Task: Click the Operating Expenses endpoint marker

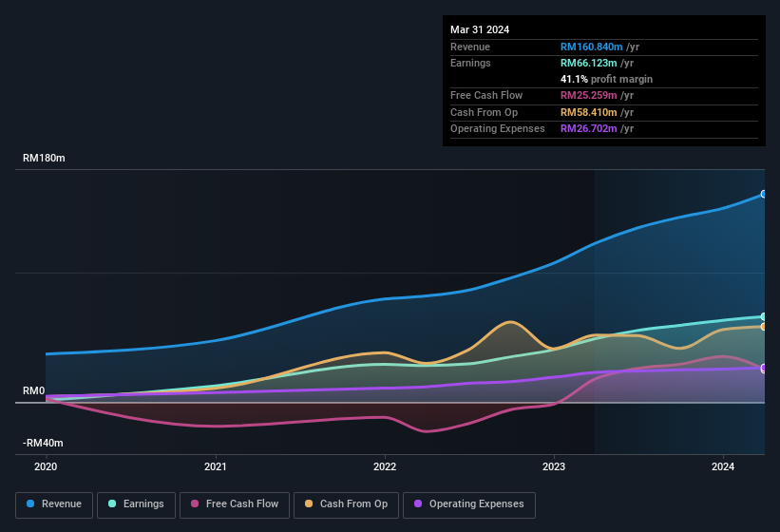Action: [763, 368]
